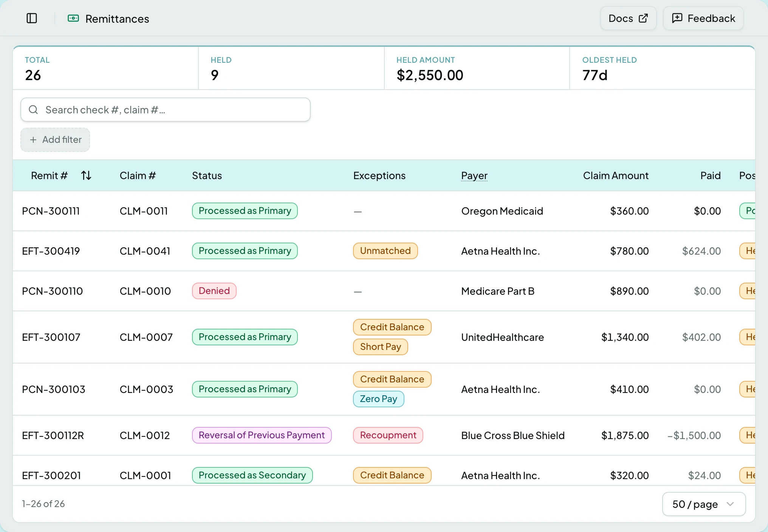Select remit EFT-300112R
This screenshot has width=768, height=532.
click(53, 435)
